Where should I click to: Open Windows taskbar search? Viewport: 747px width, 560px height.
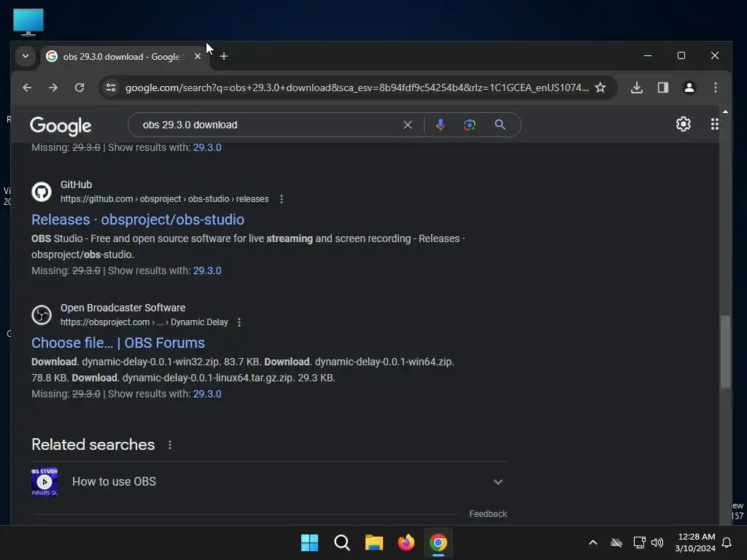(x=341, y=542)
